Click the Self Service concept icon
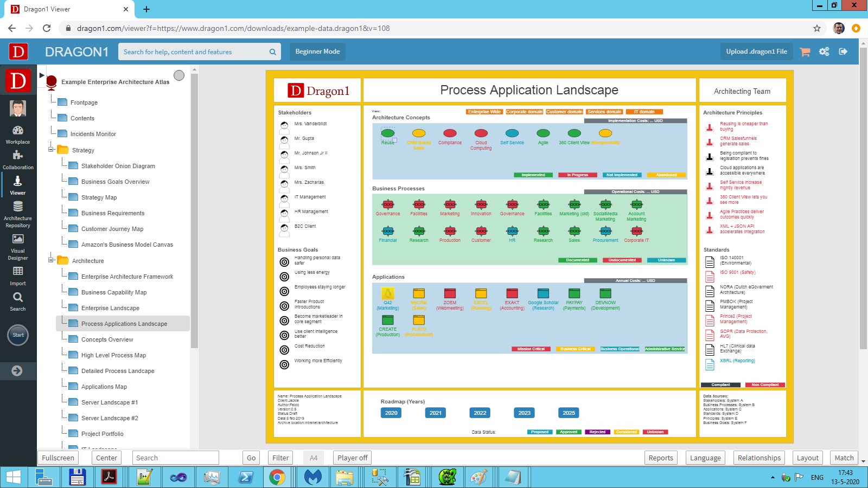 pos(512,133)
